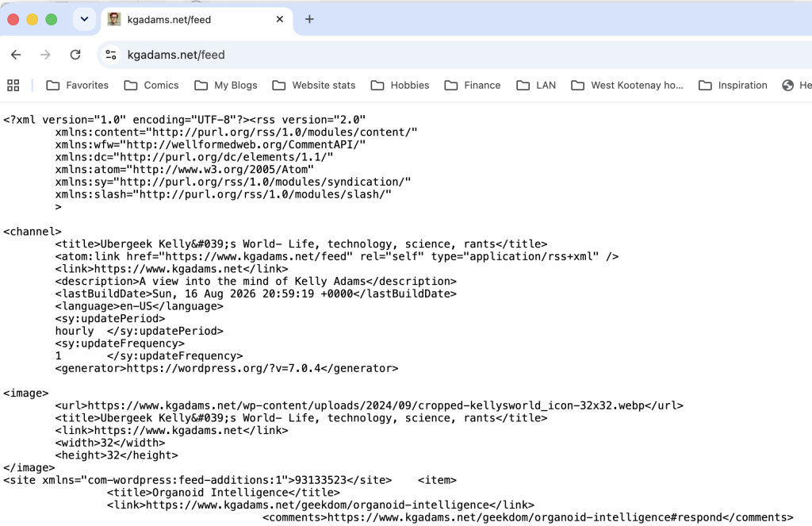Click the height 32 line

[117, 455]
